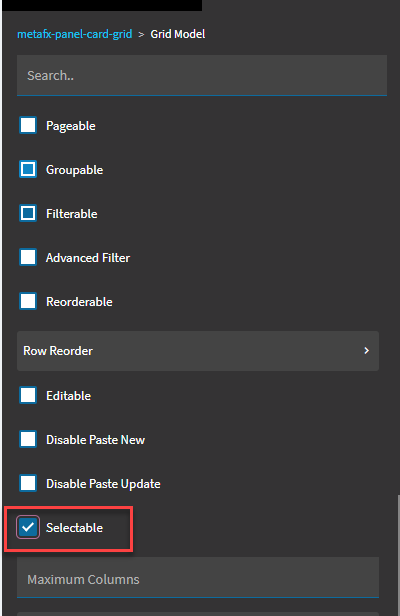The height and width of the screenshot is (616, 400).
Task: Check Disable Paste Update
Action: [28, 483]
